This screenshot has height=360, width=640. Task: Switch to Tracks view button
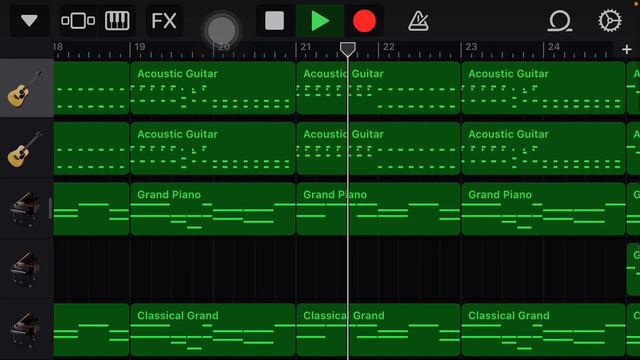[x=78, y=20]
